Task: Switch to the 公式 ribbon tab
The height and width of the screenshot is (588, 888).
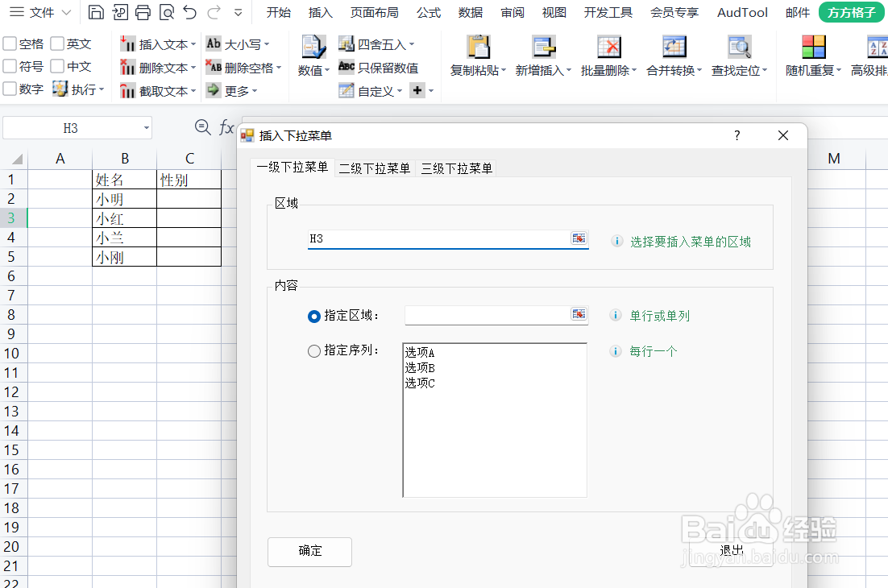Action: pyautogui.click(x=429, y=12)
